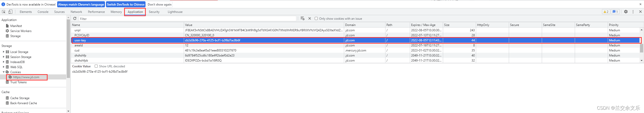
Task: Delete selected cookie X icon
Action: (x=310, y=18)
